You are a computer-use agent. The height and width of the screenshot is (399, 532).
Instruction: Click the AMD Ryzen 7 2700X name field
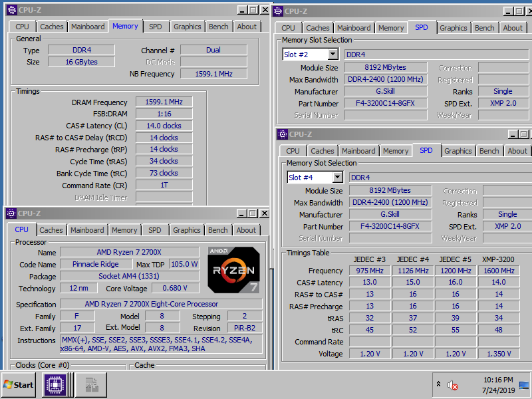pyautogui.click(x=129, y=252)
